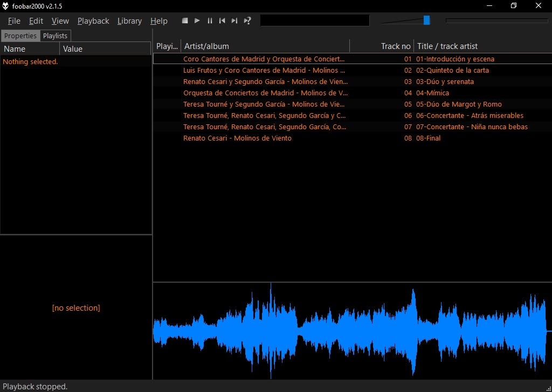The image size is (552, 392).
Task: Select the Properties tab
Action: pyautogui.click(x=20, y=36)
